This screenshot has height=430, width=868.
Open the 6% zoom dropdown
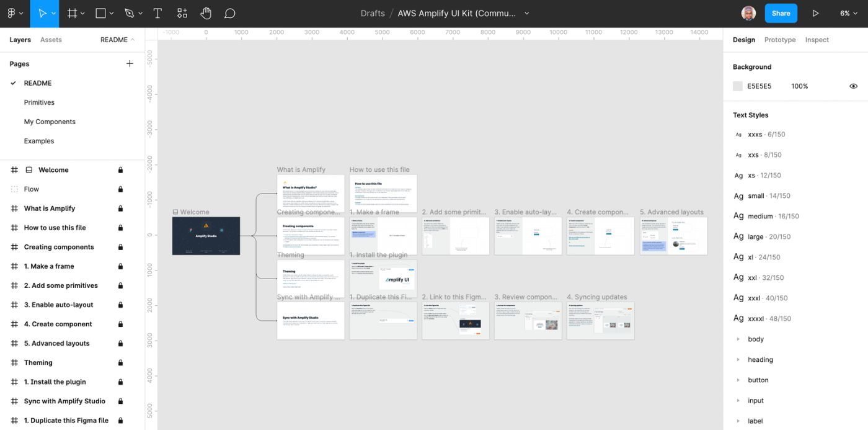click(849, 13)
